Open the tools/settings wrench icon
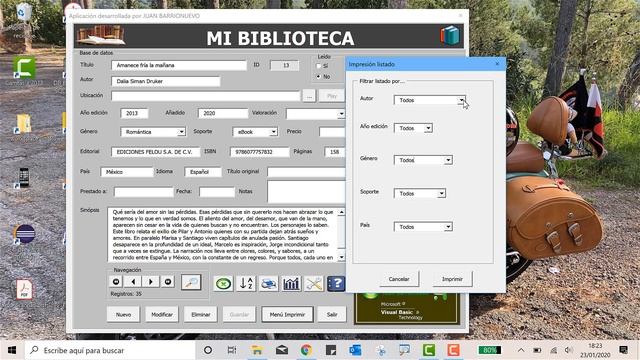Image resolution: width=640 pixels, height=360 pixels. (x=314, y=284)
